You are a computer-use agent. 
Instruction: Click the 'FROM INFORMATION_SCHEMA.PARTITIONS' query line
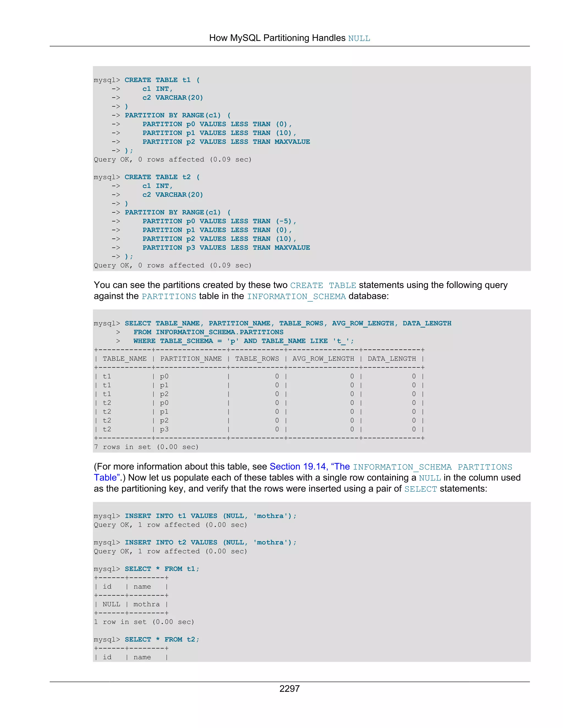tap(208, 332)
